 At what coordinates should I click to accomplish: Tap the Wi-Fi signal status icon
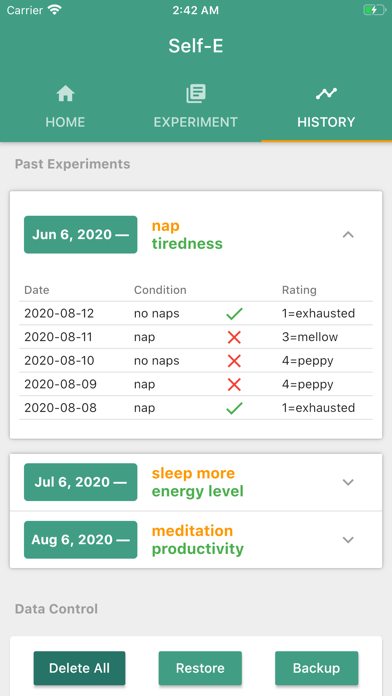[x=55, y=10]
